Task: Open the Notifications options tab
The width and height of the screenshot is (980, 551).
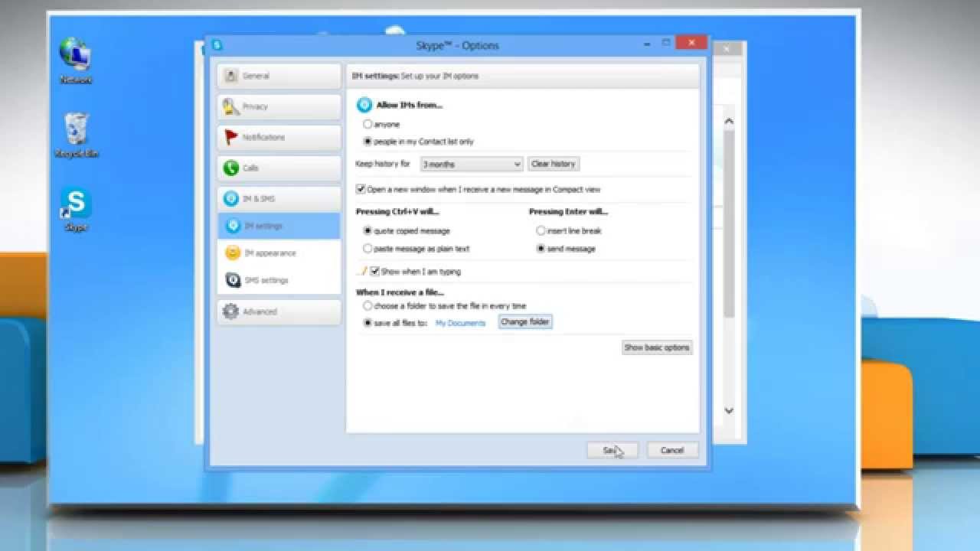Action: coord(279,137)
